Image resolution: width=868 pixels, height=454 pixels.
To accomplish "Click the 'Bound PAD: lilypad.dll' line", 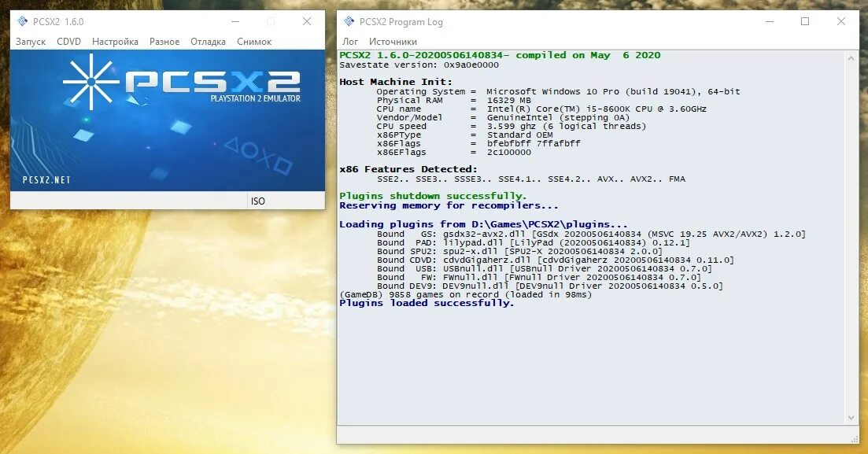I will 533,242.
